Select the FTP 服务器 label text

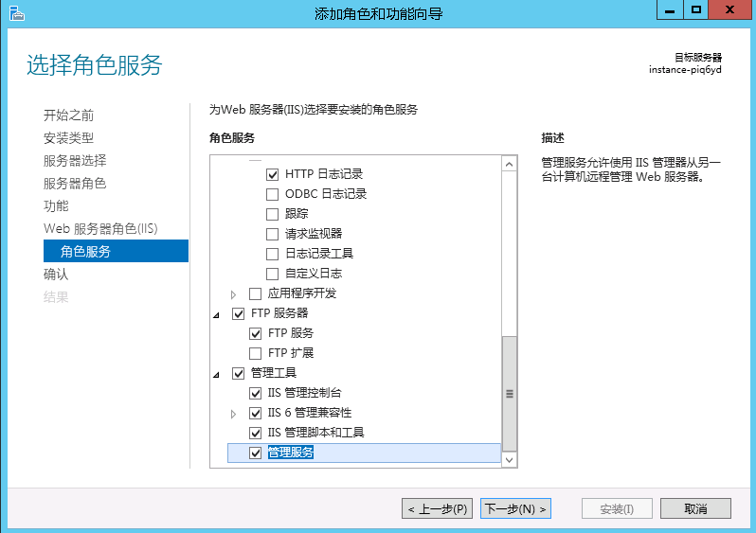pyautogui.click(x=279, y=313)
